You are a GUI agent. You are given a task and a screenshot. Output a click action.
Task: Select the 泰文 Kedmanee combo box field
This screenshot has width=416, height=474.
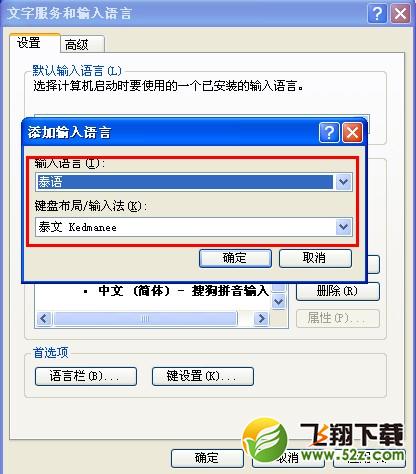(194, 227)
